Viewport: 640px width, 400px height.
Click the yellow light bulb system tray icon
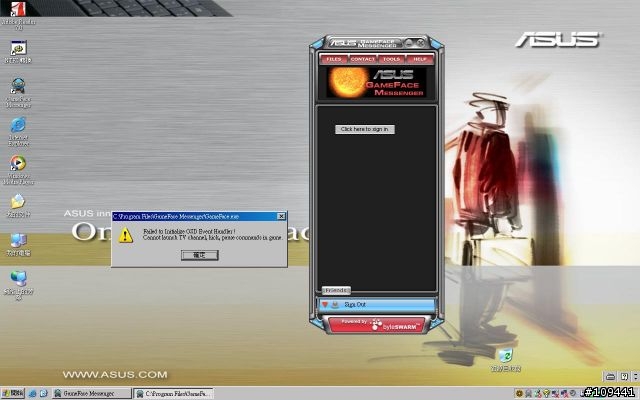click(x=547, y=393)
